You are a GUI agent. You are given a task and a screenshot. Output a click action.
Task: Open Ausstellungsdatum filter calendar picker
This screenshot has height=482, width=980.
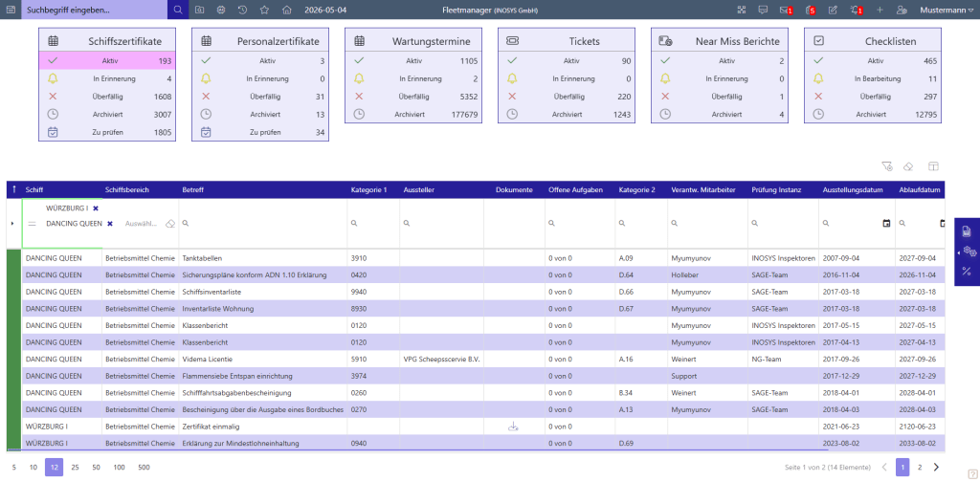pos(886,224)
